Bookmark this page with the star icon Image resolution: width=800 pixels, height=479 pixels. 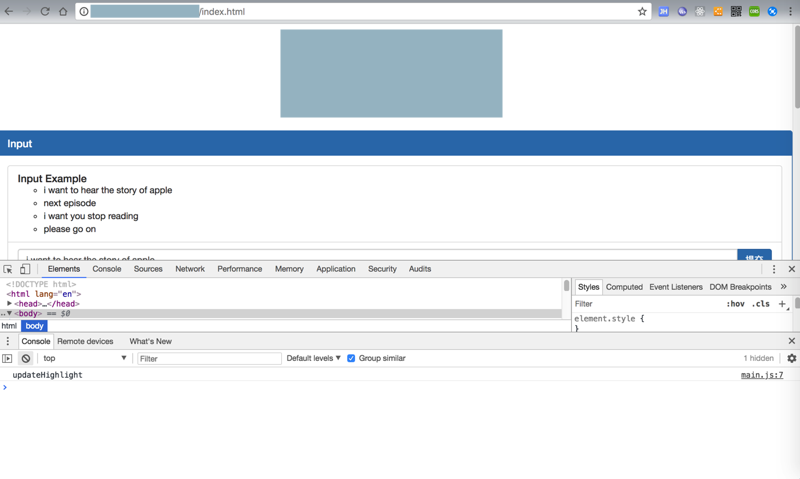coord(642,11)
